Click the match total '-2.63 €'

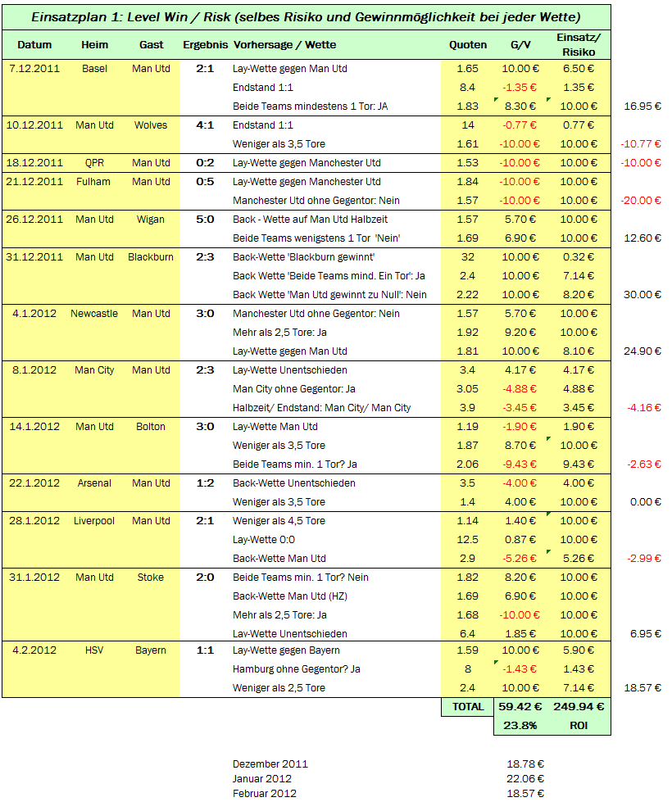click(644, 464)
